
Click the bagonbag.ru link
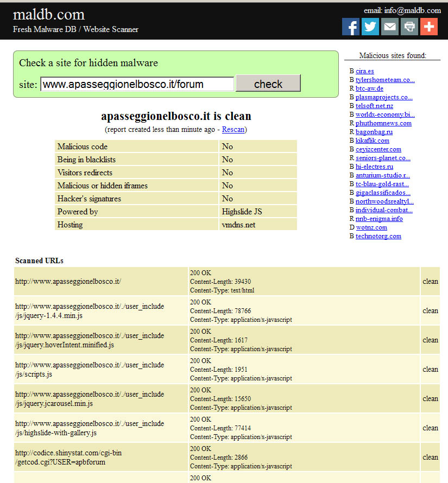[374, 132]
